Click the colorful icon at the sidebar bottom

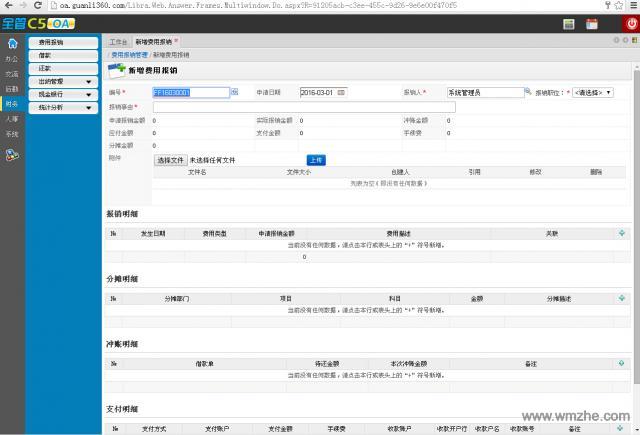(x=12, y=154)
